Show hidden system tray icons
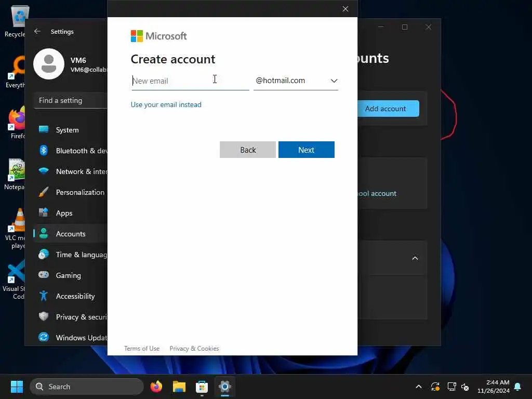 pos(419,387)
